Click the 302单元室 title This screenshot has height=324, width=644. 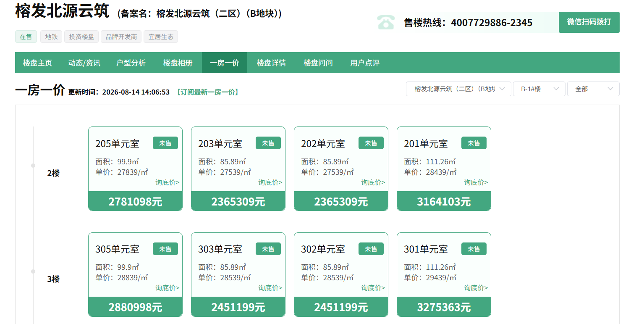point(323,249)
